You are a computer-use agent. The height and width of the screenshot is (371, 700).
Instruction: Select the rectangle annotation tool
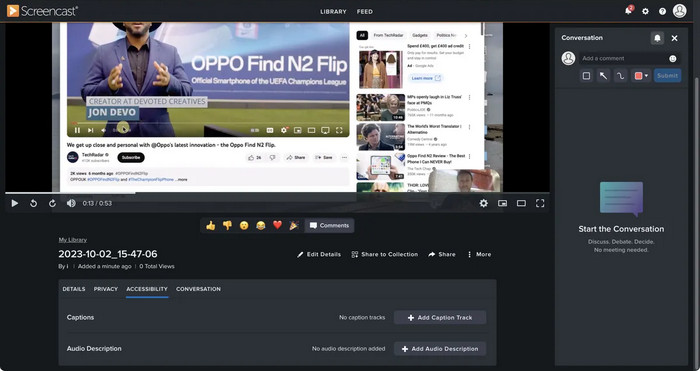click(x=586, y=76)
